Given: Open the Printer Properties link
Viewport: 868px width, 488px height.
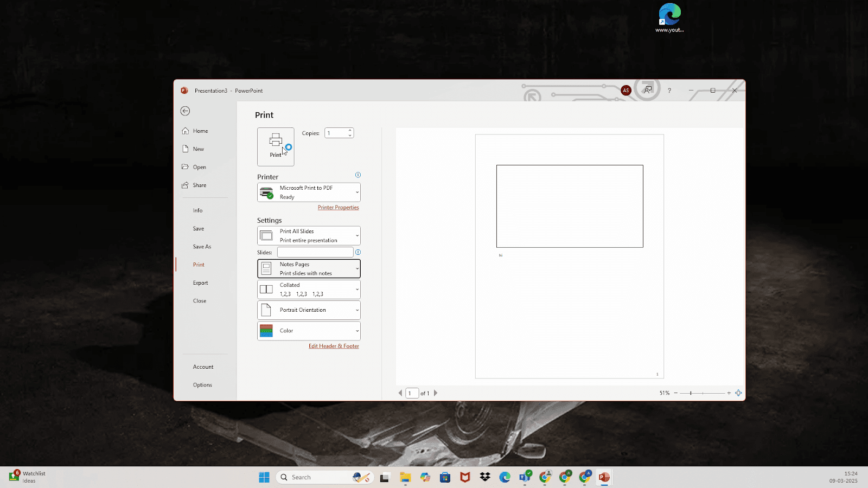Looking at the screenshot, I should (339, 207).
